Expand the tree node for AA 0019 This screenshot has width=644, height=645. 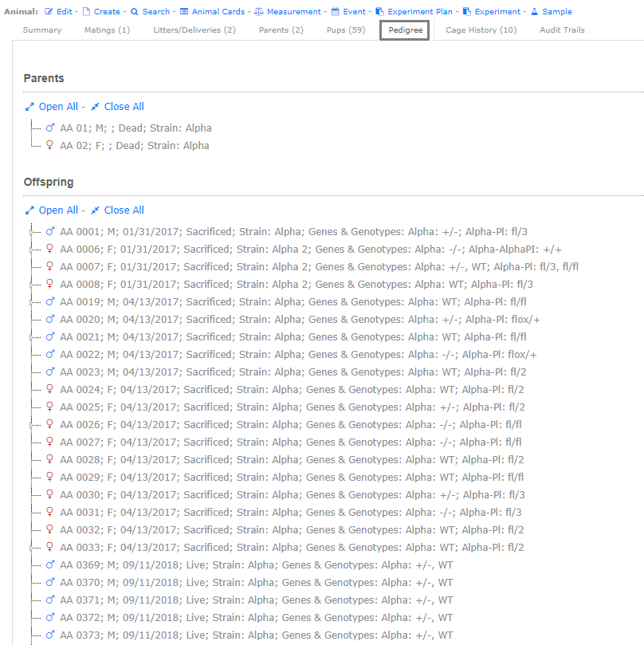coord(31,302)
